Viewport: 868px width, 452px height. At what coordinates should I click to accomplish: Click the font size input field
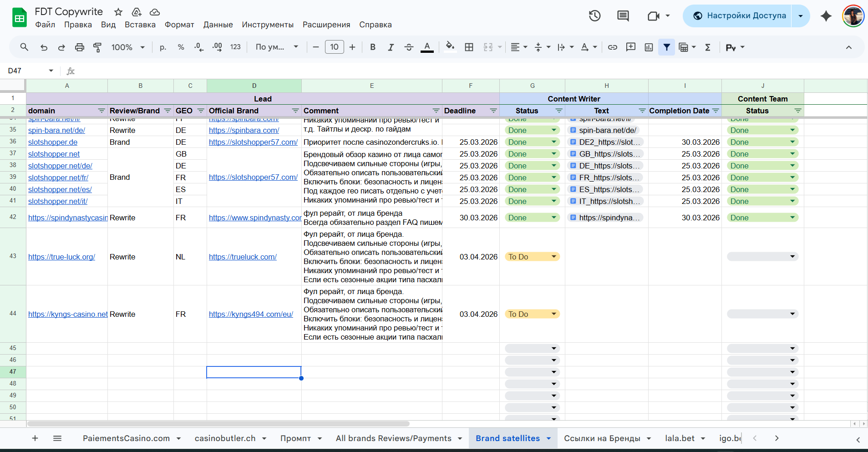[334, 47]
